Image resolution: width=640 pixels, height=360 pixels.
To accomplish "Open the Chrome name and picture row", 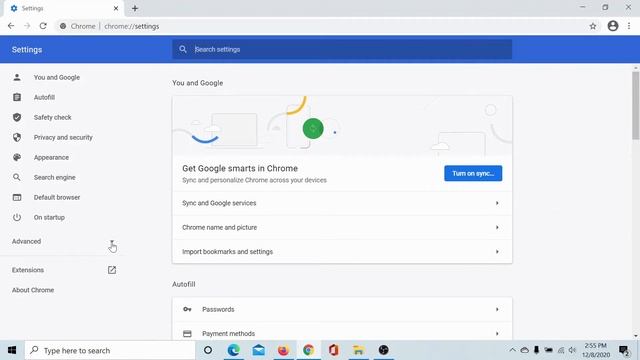I will [342, 227].
